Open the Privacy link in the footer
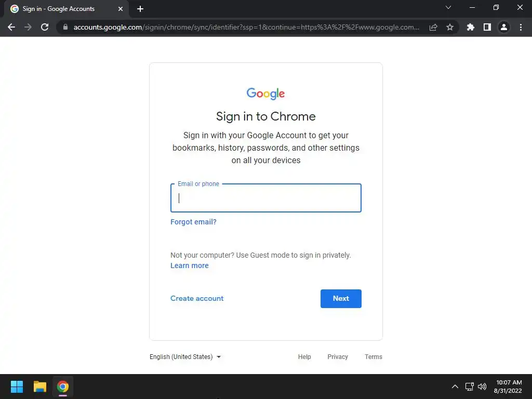 (338, 357)
